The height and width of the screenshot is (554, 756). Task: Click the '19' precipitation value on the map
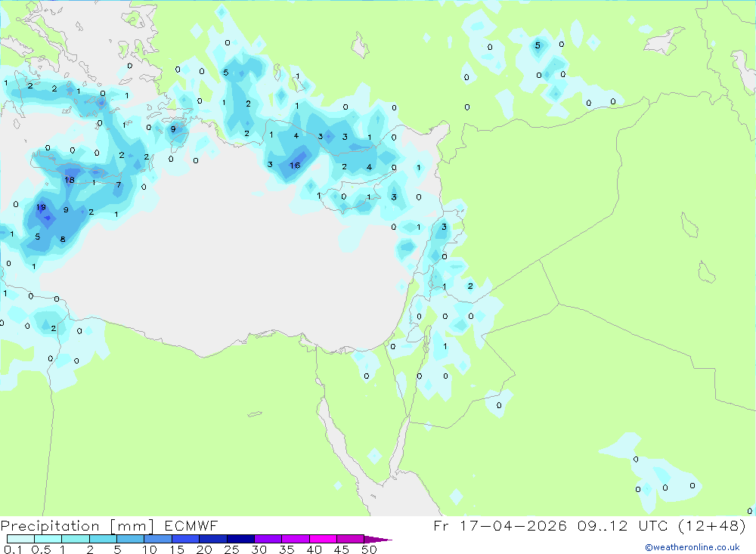pyautogui.click(x=41, y=207)
